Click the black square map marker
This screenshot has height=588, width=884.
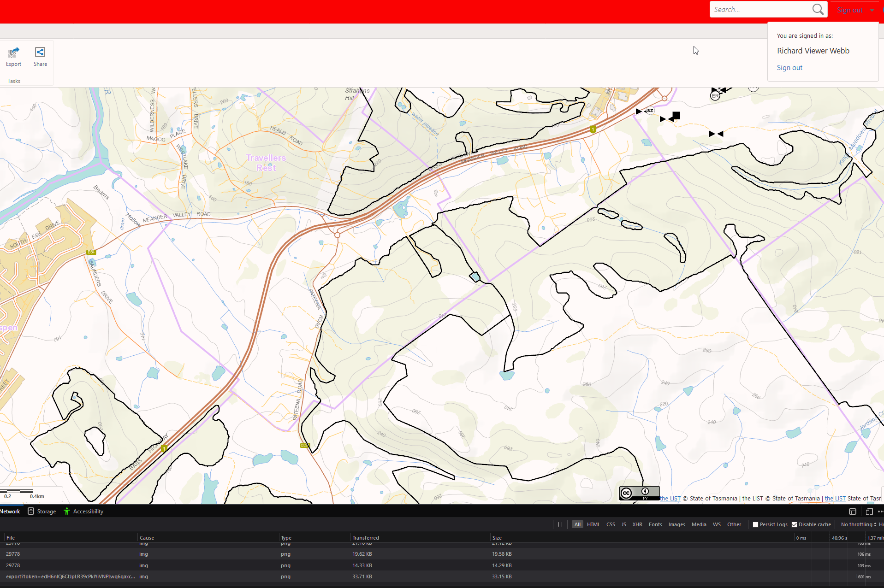[676, 115]
